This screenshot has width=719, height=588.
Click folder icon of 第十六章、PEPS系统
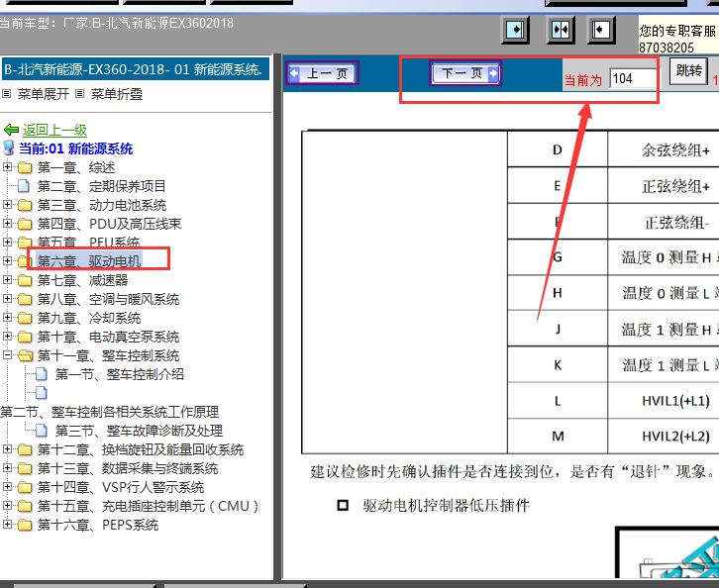coord(25,525)
